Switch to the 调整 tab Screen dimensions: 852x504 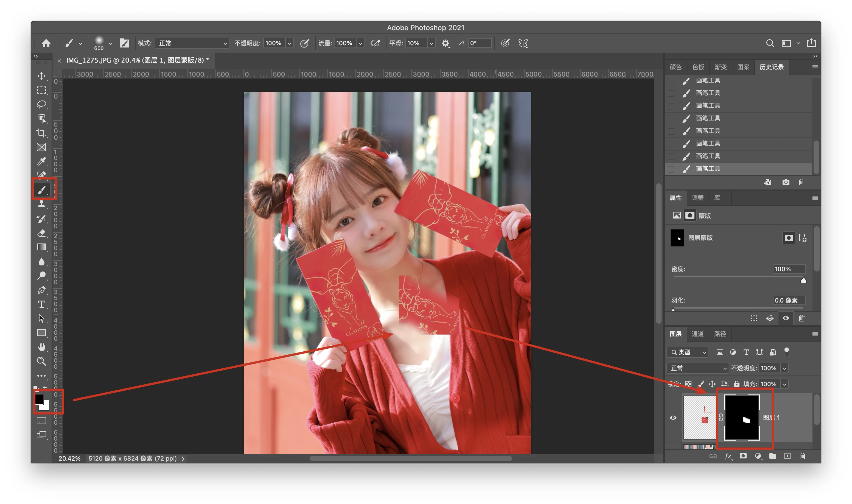tap(697, 198)
